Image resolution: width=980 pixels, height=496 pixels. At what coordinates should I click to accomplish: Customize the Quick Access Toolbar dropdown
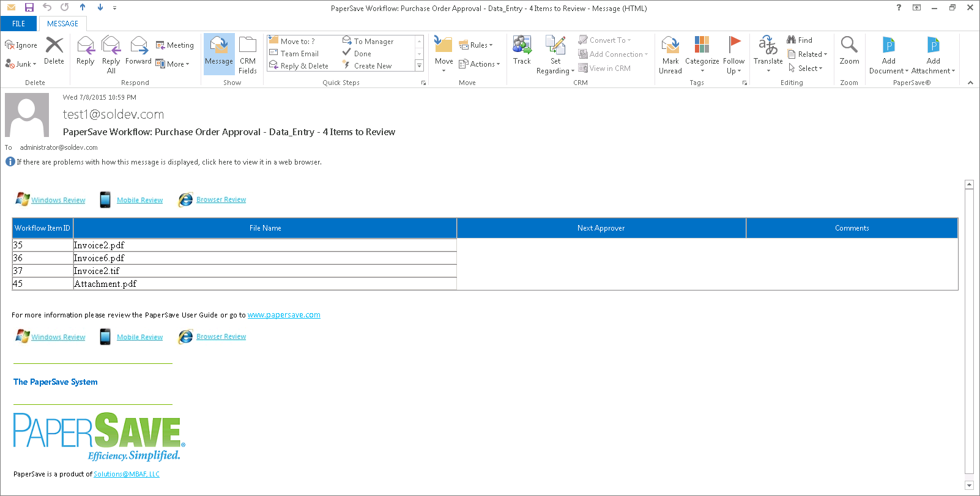pos(114,8)
